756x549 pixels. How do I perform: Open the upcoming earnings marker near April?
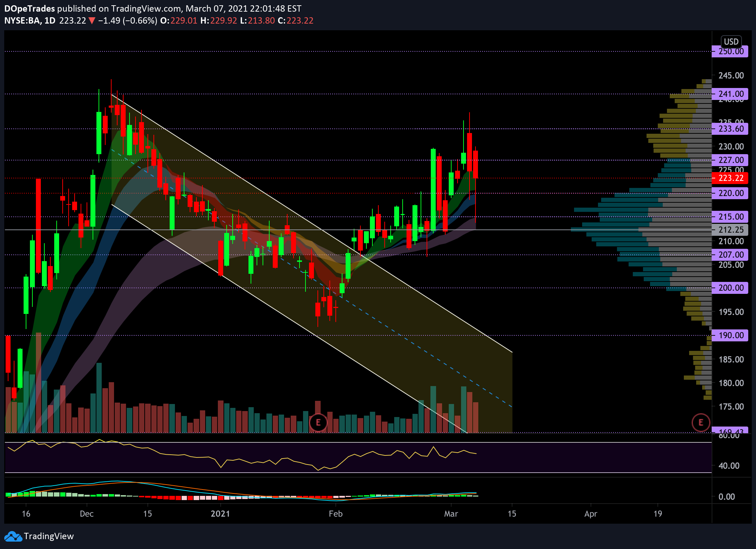[x=701, y=422]
